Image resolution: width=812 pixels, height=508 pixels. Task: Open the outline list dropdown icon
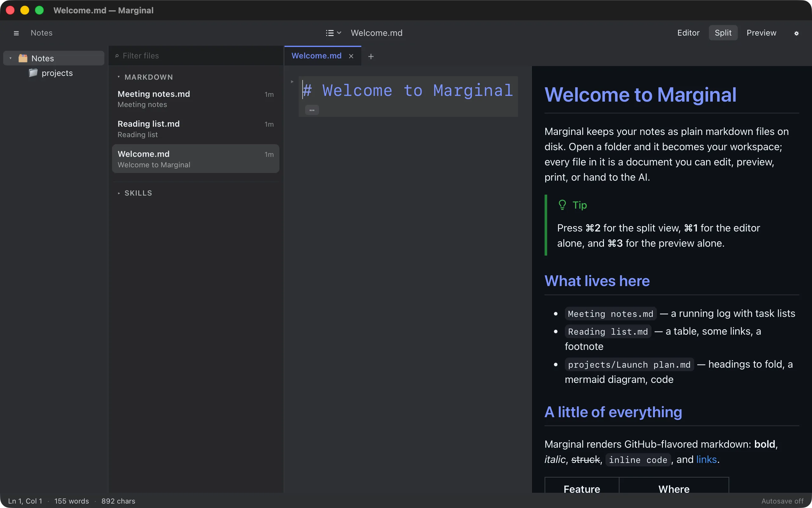[334, 33]
